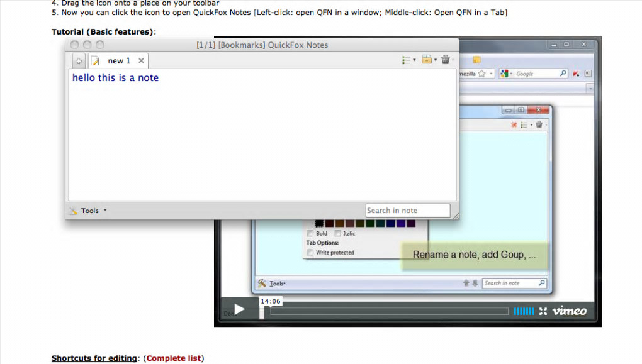Viewport: 642px width, 364px height.
Task: Click the Tools wrench icon in QuickFox Notes
Action: pyautogui.click(x=73, y=211)
